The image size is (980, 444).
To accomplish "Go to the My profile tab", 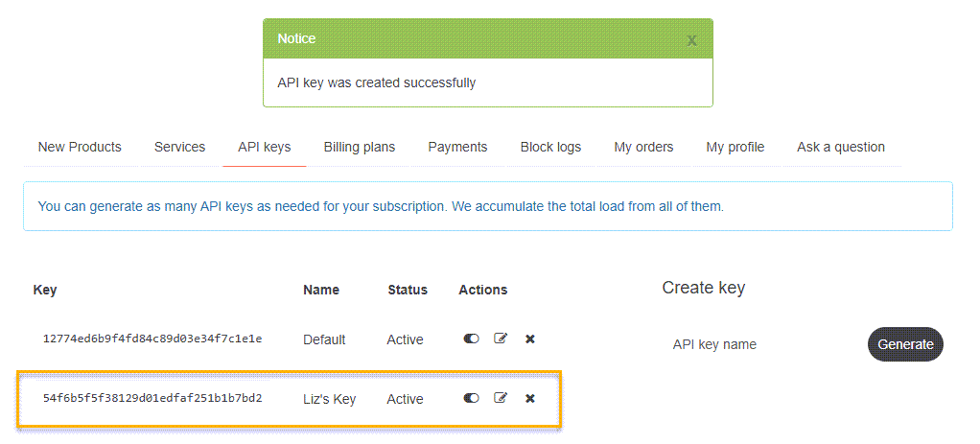I will (735, 147).
